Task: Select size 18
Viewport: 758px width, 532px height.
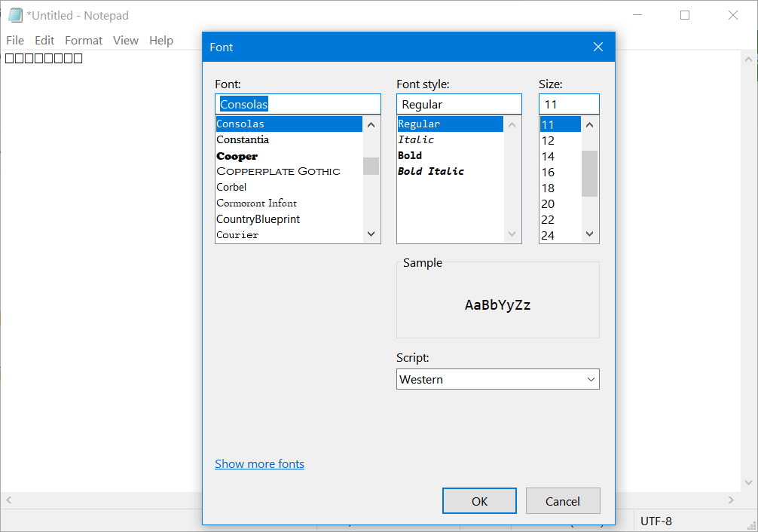Action: coord(561,188)
